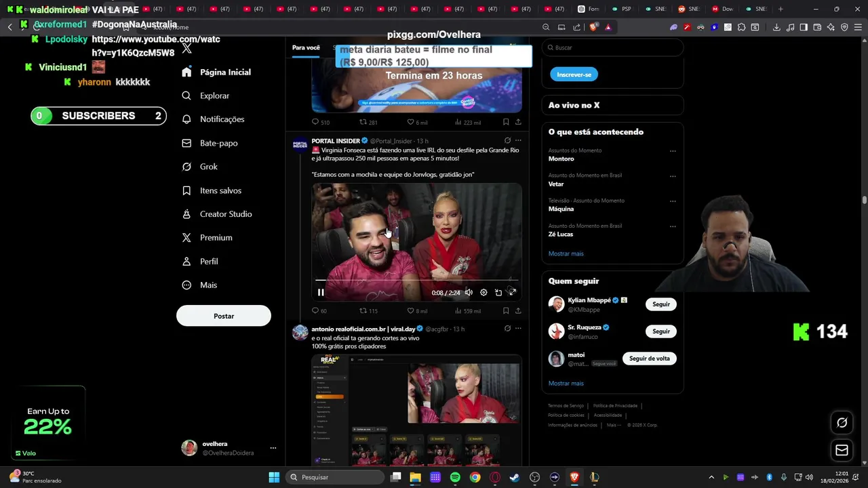Open more options for Zé Lucas trend
The image size is (868, 488).
(673, 226)
